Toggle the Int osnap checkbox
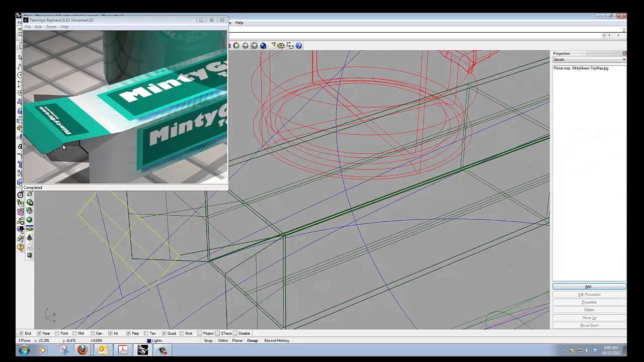This screenshot has height=362, width=644. (x=110, y=333)
